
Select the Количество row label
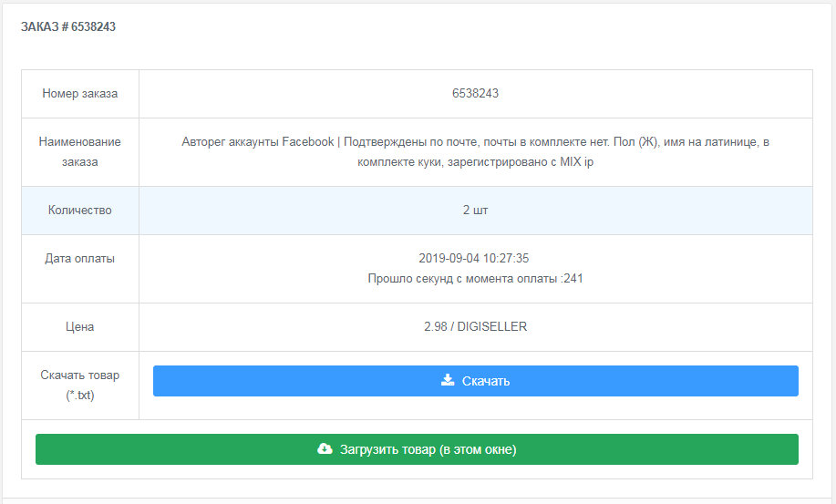(80, 211)
